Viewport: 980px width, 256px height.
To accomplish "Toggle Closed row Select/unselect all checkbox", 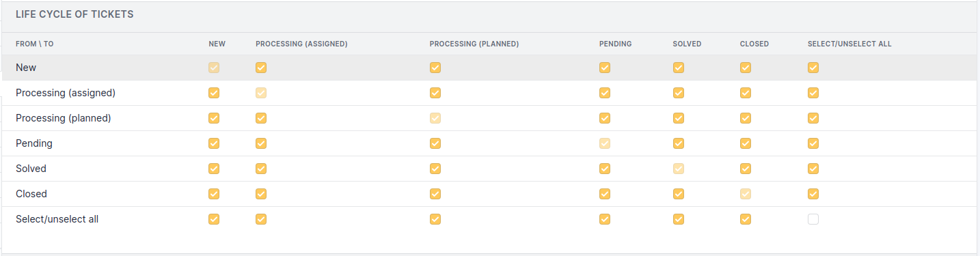I will [x=813, y=194].
